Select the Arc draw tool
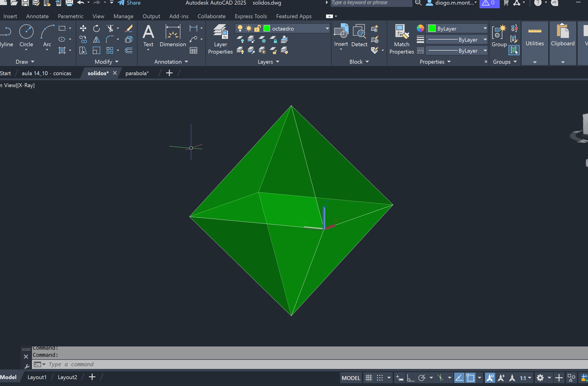Screen dimensions: 588x386 [47, 32]
